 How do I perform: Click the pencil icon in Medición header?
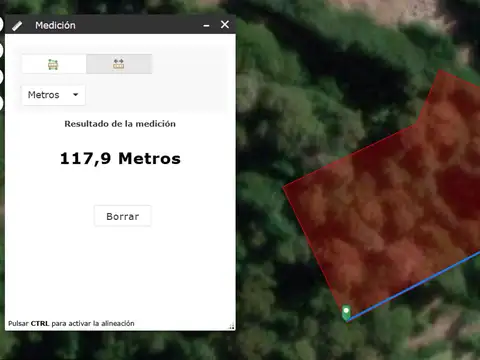pos(17,26)
